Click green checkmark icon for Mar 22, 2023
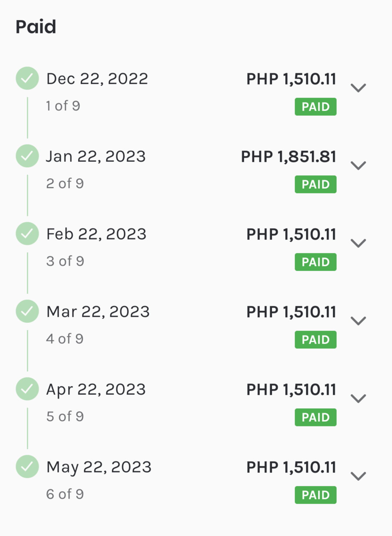Screen dimensions: 392x536 [27, 311]
